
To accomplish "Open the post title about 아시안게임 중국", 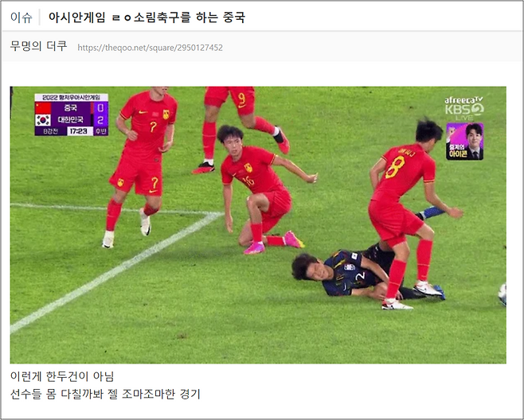I will pyautogui.click(x=147, y=17).
